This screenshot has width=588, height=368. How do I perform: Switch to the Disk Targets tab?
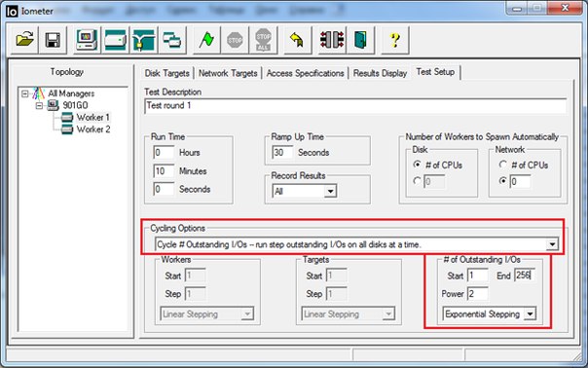tap(166, 73)
